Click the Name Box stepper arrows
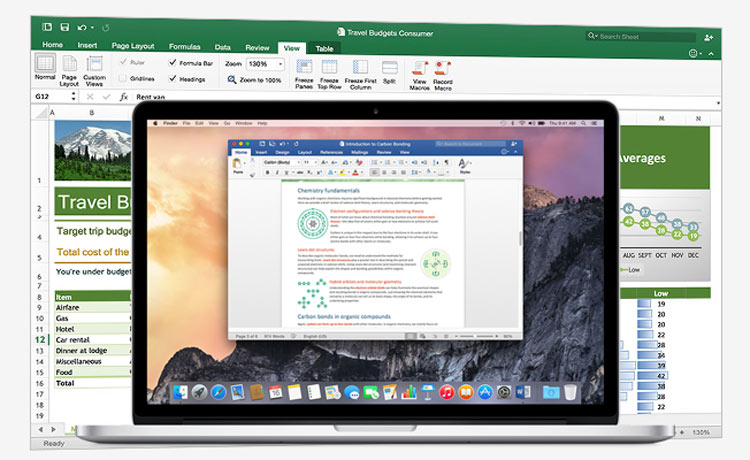The height and width of the screenshot is (460, 750). [x=73, y=96]
